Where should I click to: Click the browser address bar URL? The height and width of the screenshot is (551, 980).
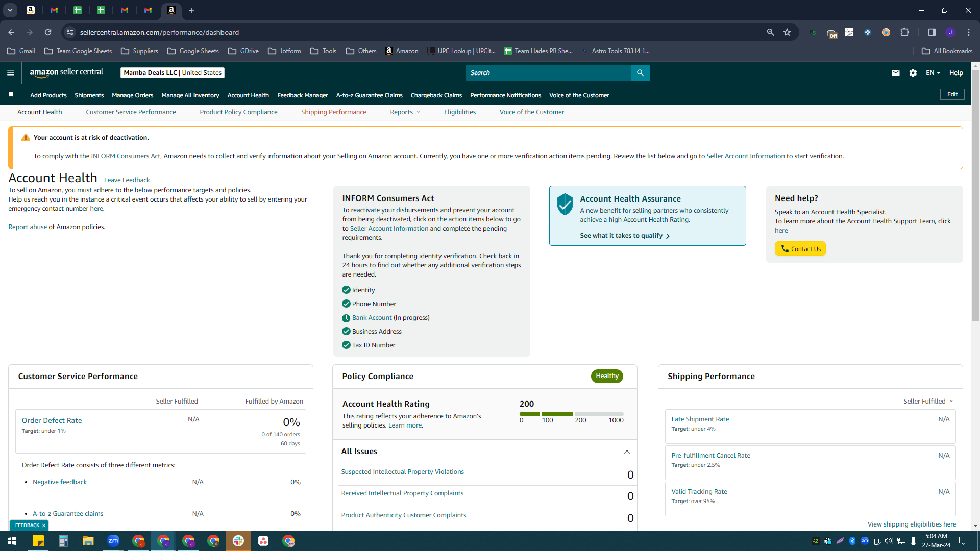(x=159, y=32)
